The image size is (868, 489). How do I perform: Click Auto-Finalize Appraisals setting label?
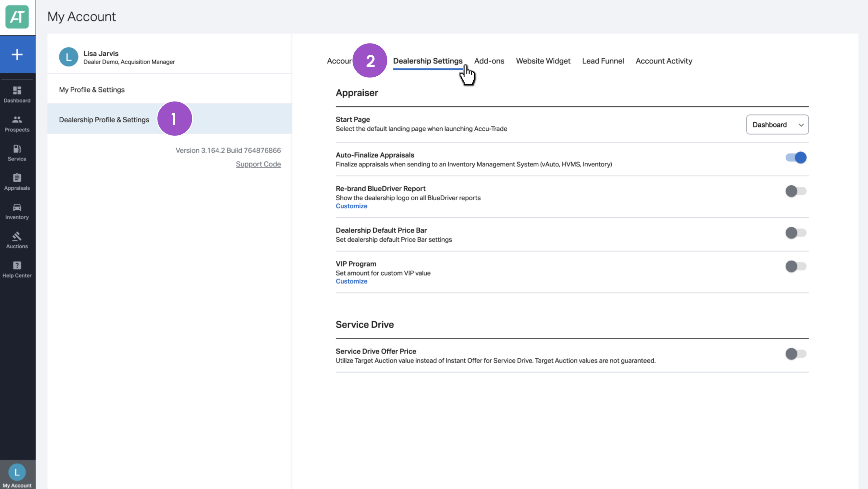[x=375, y=155]
